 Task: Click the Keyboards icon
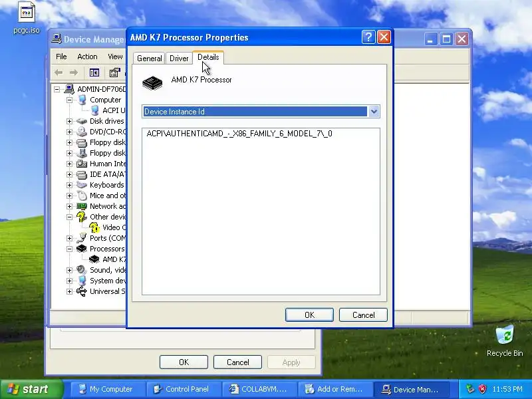[81, 185]
